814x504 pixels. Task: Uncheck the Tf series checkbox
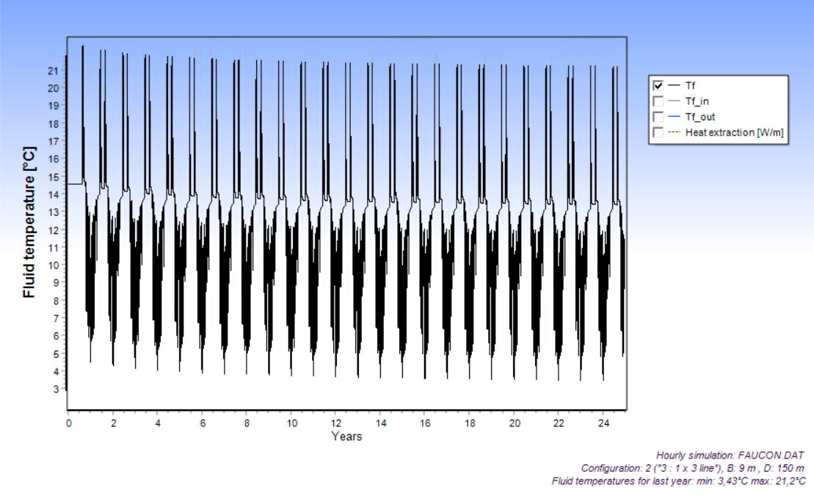coord(658,86)
